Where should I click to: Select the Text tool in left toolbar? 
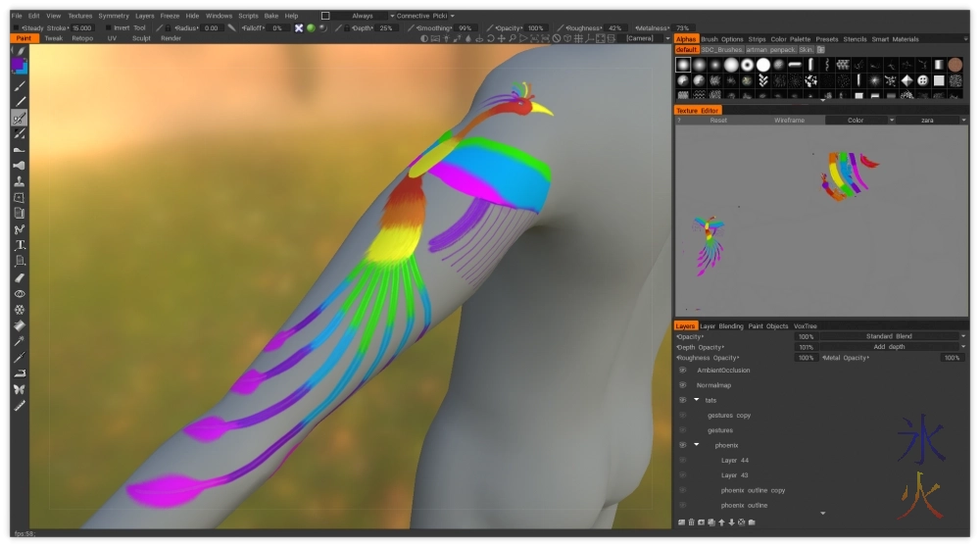pos(20,245)
